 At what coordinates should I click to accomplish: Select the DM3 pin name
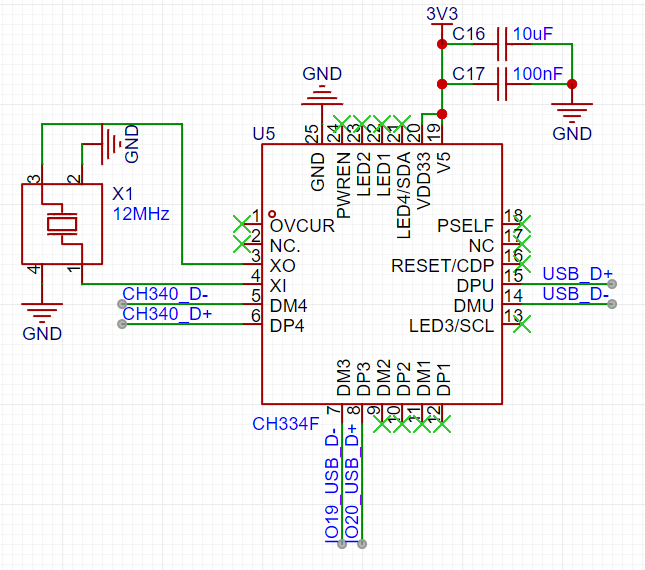[x=344, y=378]
